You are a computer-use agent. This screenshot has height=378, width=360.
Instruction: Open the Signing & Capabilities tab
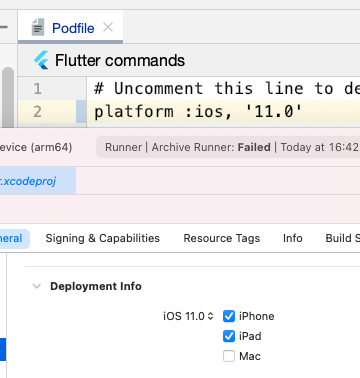(x=103, y=238)
